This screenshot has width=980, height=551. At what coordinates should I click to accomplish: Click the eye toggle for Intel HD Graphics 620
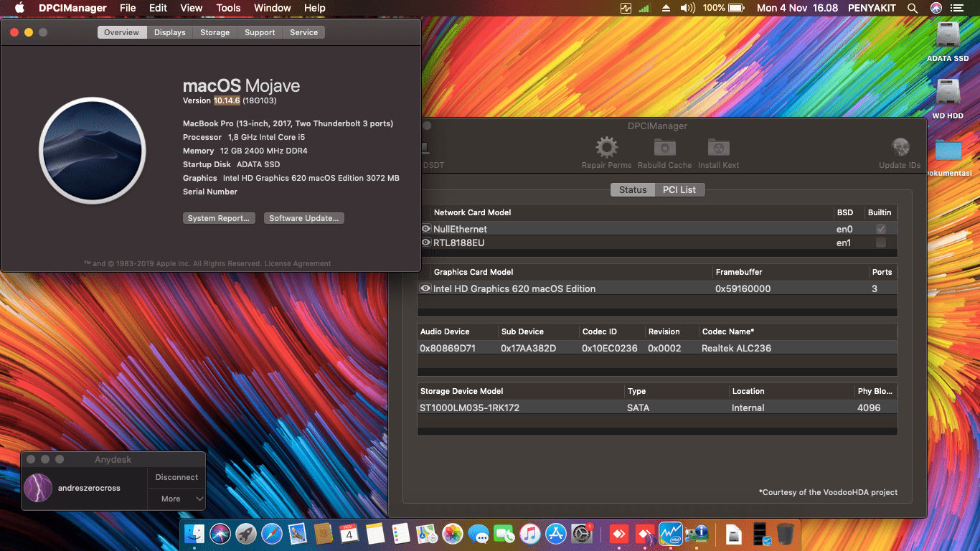pyautogui.click(x=425, y=288)
